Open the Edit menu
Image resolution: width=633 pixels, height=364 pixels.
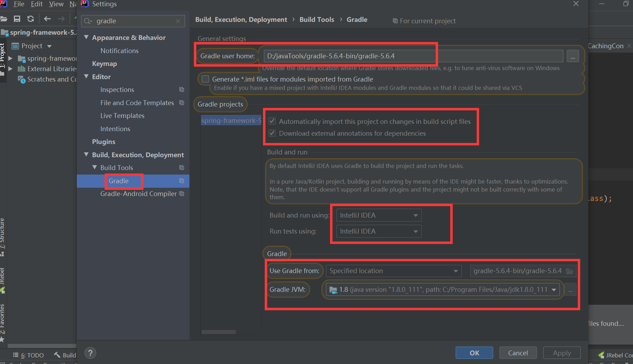point(36,4)
